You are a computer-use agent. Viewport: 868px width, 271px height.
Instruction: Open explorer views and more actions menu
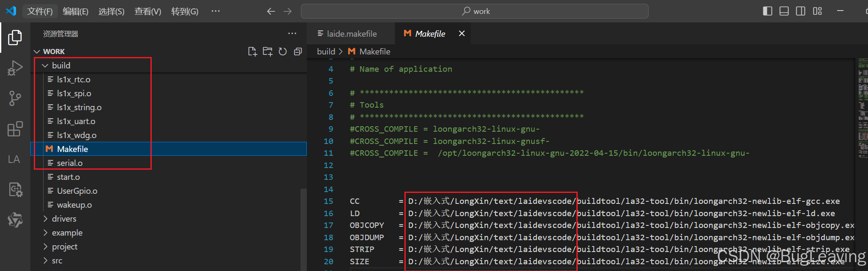tap(292, 33)
